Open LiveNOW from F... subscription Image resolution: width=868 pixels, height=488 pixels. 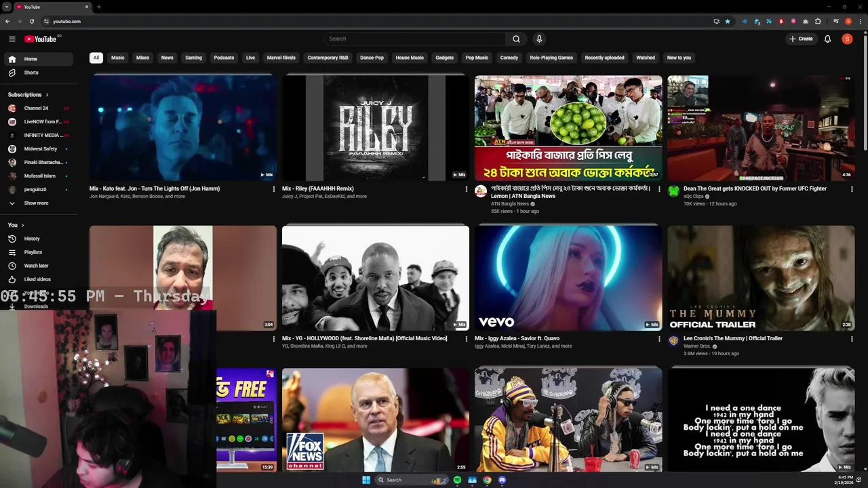pos(39,122)
